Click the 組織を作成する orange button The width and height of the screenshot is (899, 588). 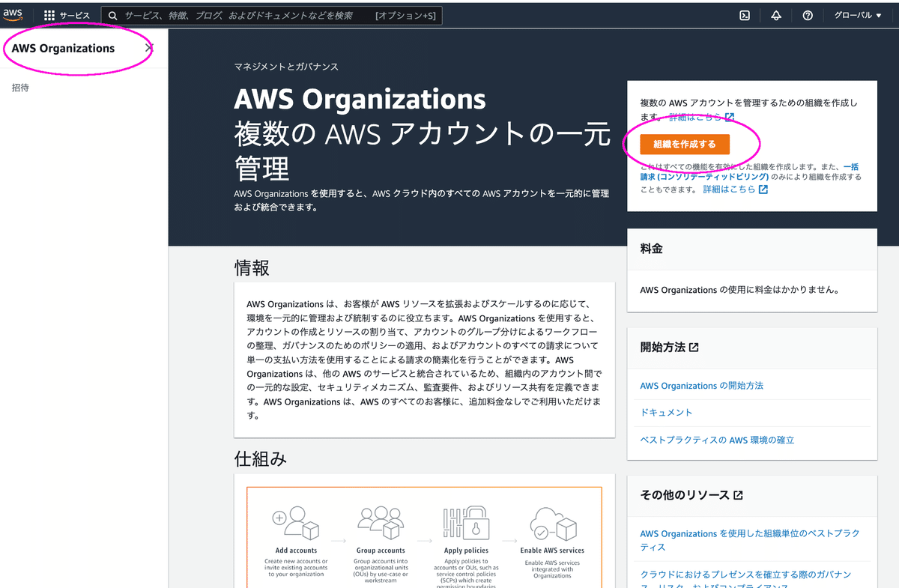685,145
